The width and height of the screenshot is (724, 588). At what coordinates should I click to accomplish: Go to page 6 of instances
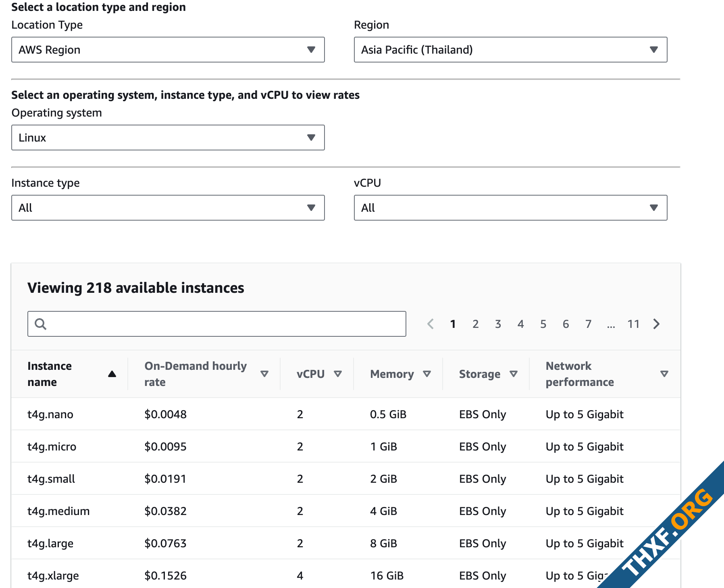point(566,324)
